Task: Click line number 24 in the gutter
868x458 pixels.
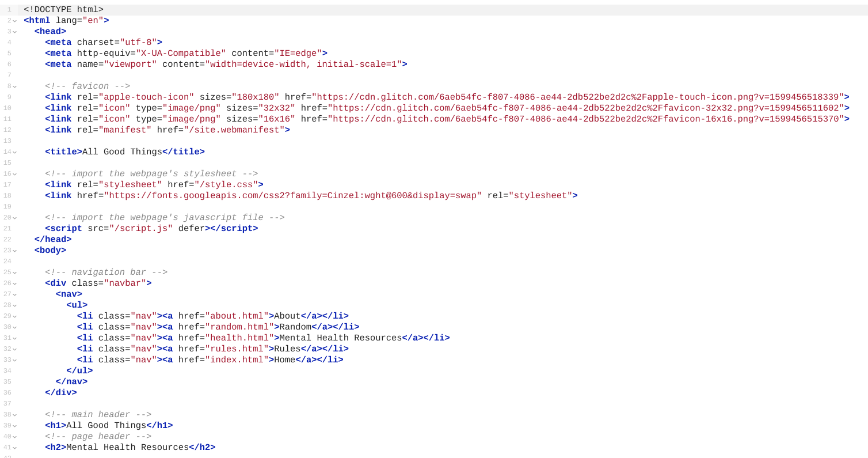Action: click(7, 262)
